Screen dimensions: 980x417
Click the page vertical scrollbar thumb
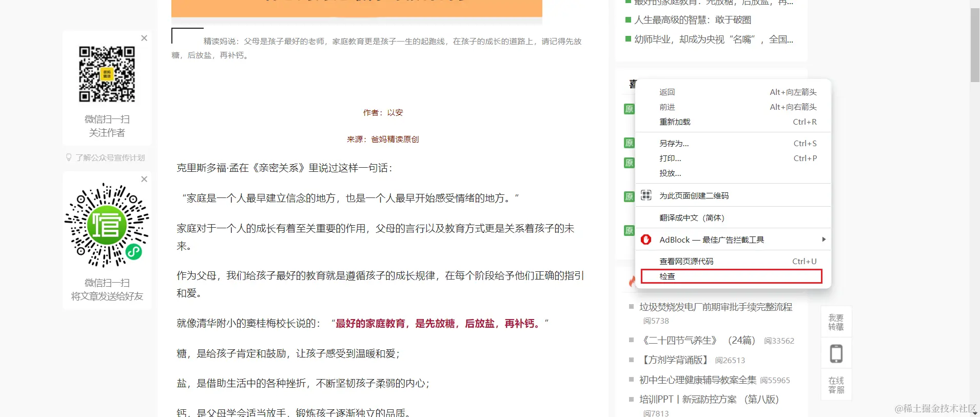[975, 45]
